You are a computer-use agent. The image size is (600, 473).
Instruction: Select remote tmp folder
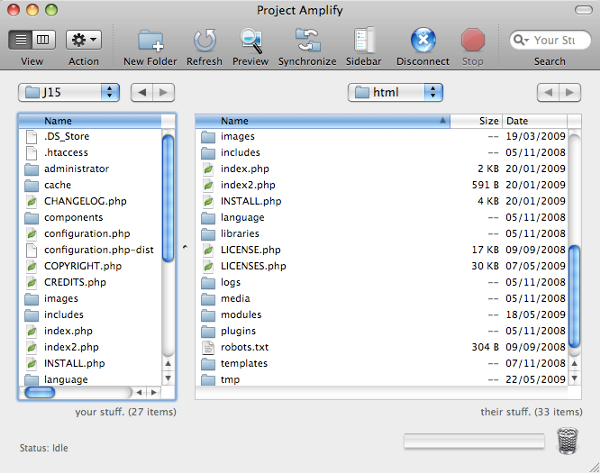[382, 379]
